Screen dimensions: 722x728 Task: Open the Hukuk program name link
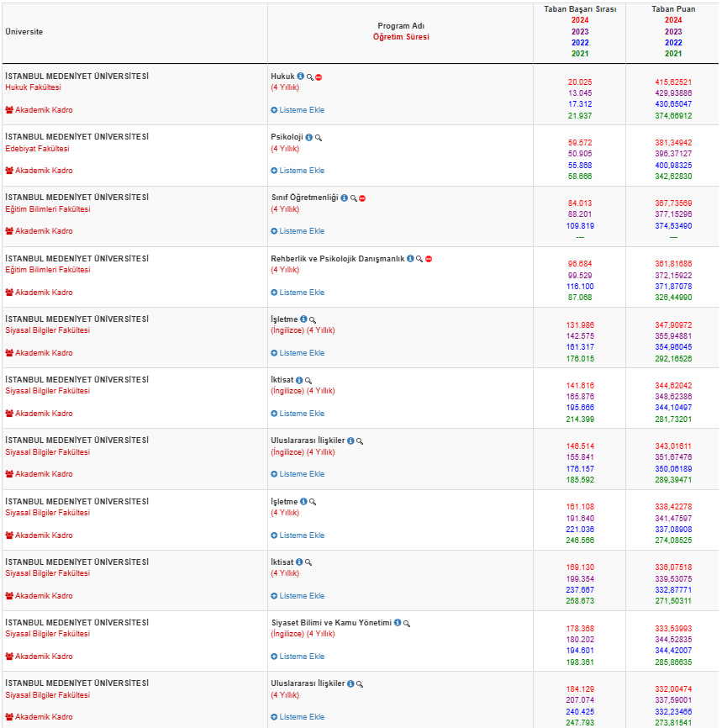point(282,76)
